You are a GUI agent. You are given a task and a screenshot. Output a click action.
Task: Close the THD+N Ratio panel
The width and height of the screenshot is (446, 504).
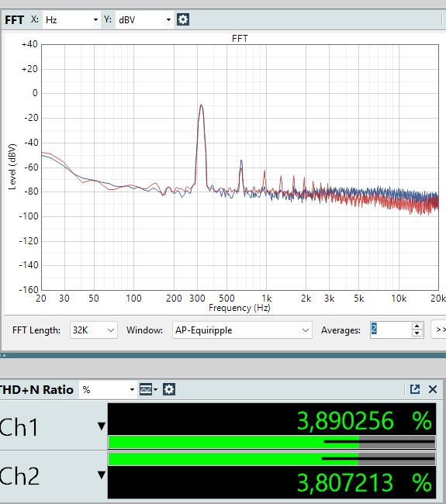tap(433, 389)
